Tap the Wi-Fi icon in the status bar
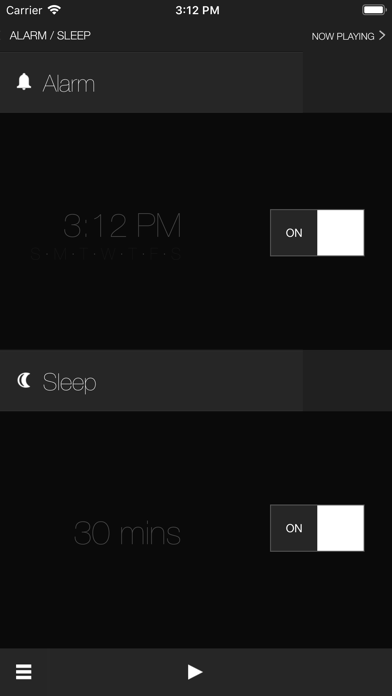The width and height of the screenshot is (392, 696). (55, 10)
